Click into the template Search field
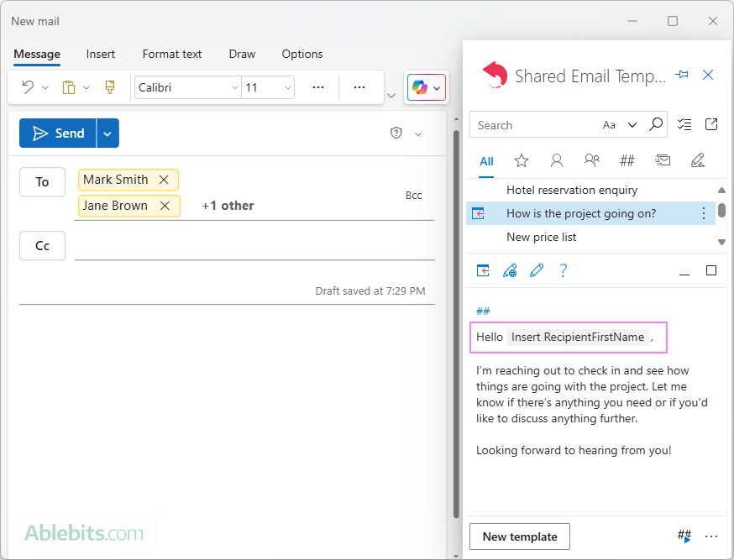Screen dimensions: 734x560 tap(534, 125)
